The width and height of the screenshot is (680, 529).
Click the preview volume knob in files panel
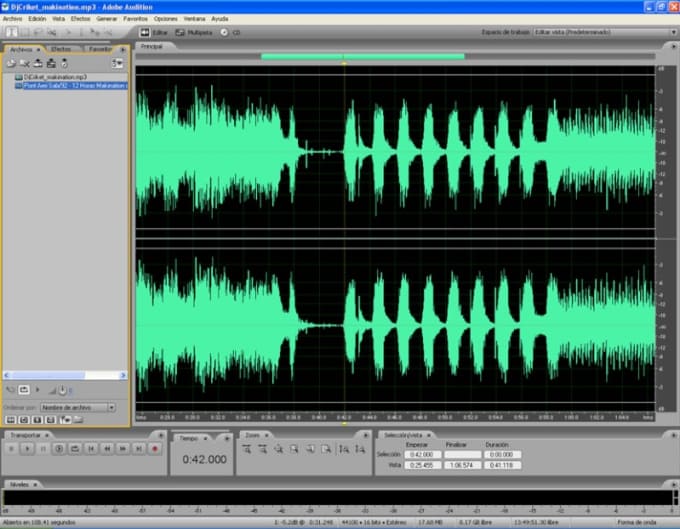click(x=62, y=390)
